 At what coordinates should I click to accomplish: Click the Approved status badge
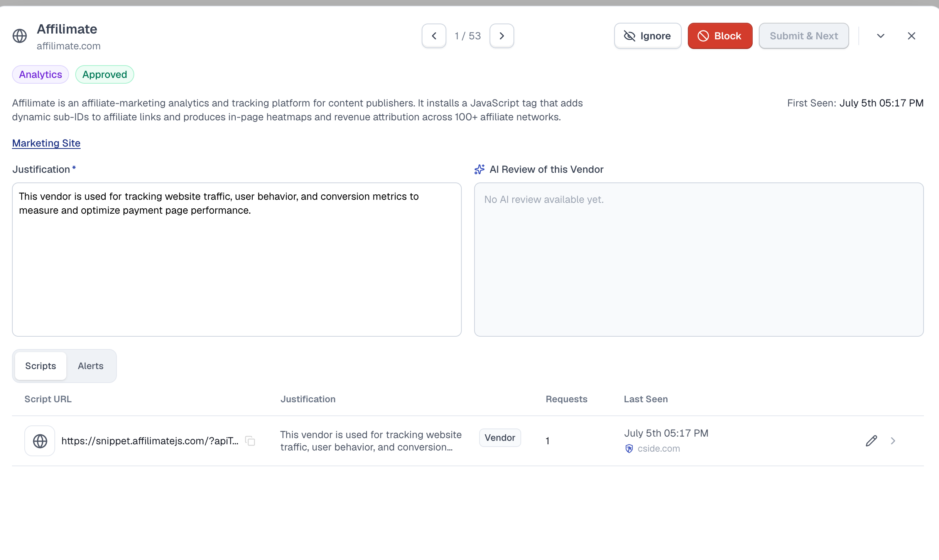pyautogui.click(x=105, y=74)
